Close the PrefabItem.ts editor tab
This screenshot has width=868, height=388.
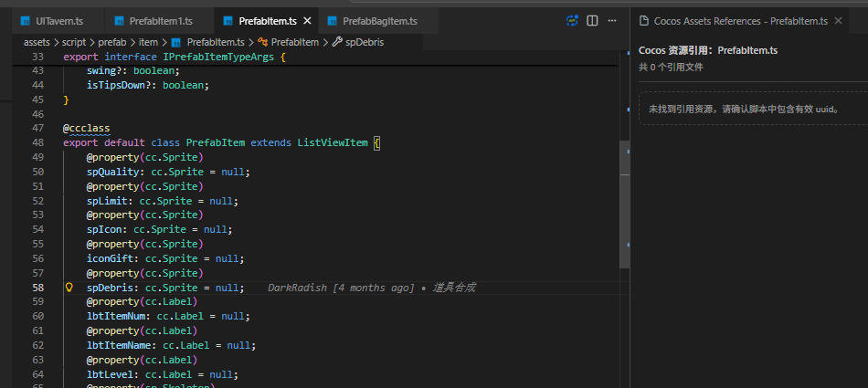coord(306,21)
